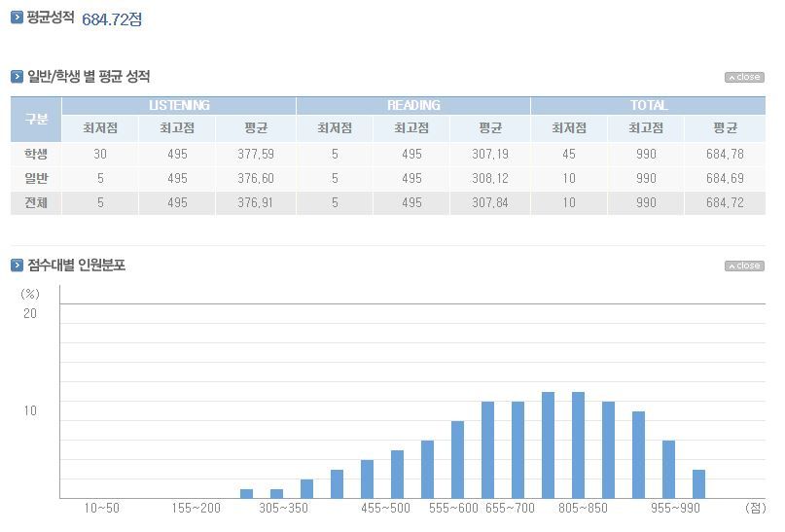Screen dimensions: 785x532
Task: Click the 684,72 total average cell
Action: [725, 203]
